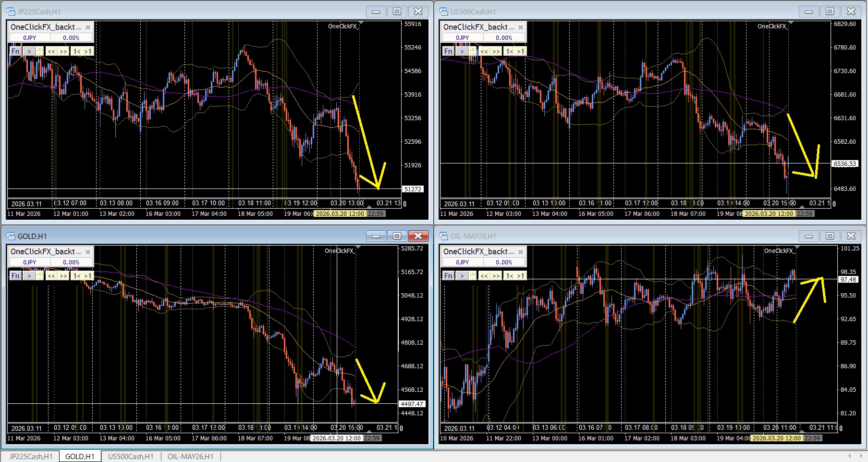Rewind fast with << on US500Cash chart
Screen dimensions: 868x462
[484, 51]
